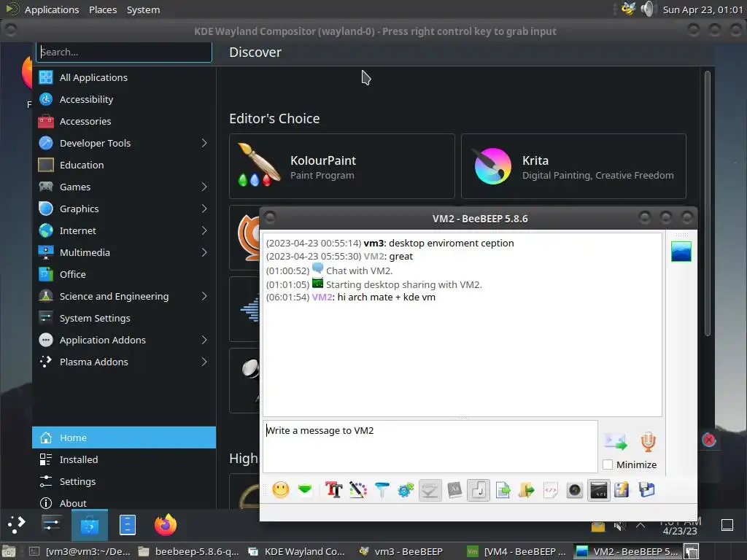Click the camera screenshot icon in BeeBEEP
Screen dimensions: 747x560
[x=575, y=490]
